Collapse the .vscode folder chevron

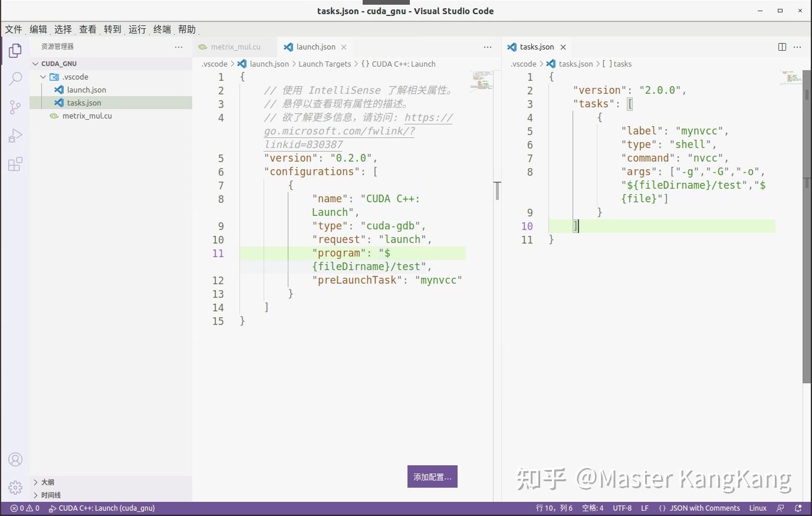point(43,77)
